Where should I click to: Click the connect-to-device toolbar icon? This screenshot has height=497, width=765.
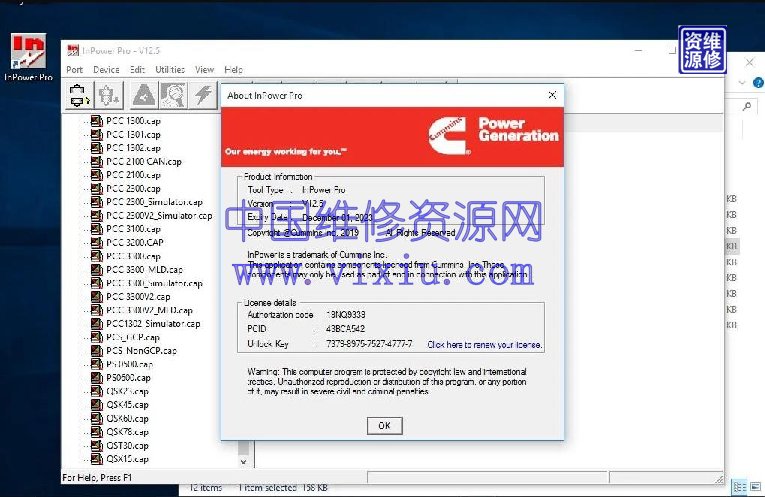point(79,95)
